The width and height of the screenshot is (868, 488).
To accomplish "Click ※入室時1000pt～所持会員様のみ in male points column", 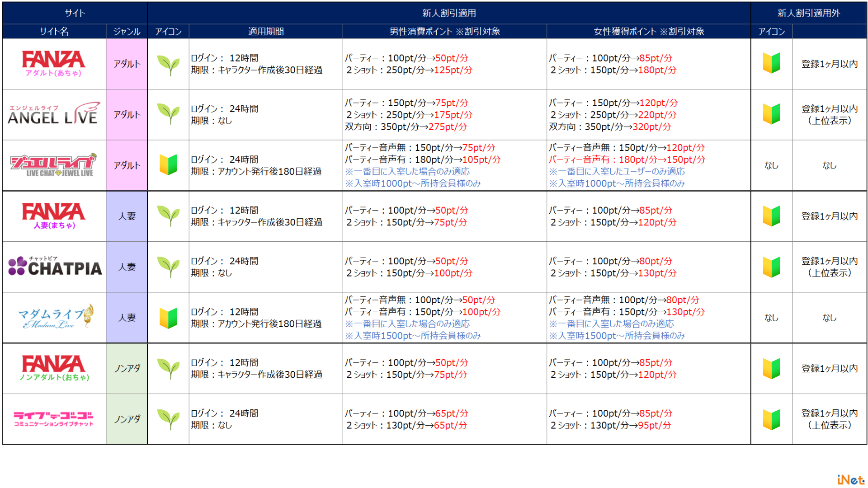I will [x=413, y=183].
